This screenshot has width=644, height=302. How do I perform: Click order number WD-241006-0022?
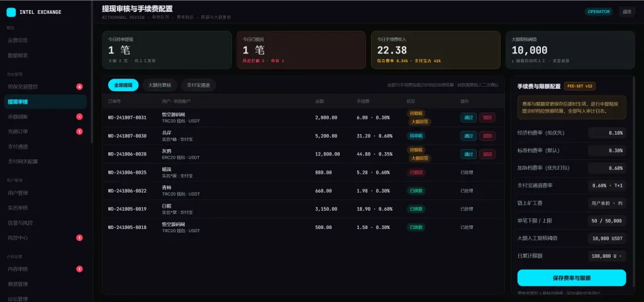click(127, 191)
